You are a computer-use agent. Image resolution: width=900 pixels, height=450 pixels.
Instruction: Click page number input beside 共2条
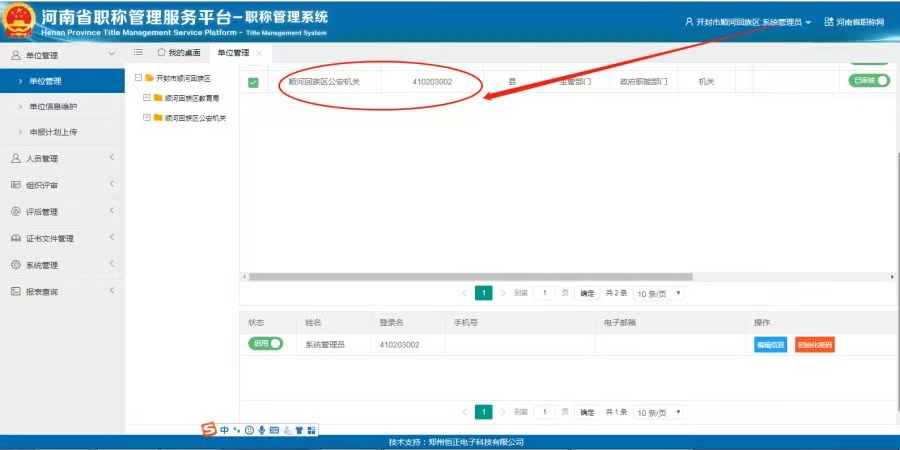click(545, 293)
